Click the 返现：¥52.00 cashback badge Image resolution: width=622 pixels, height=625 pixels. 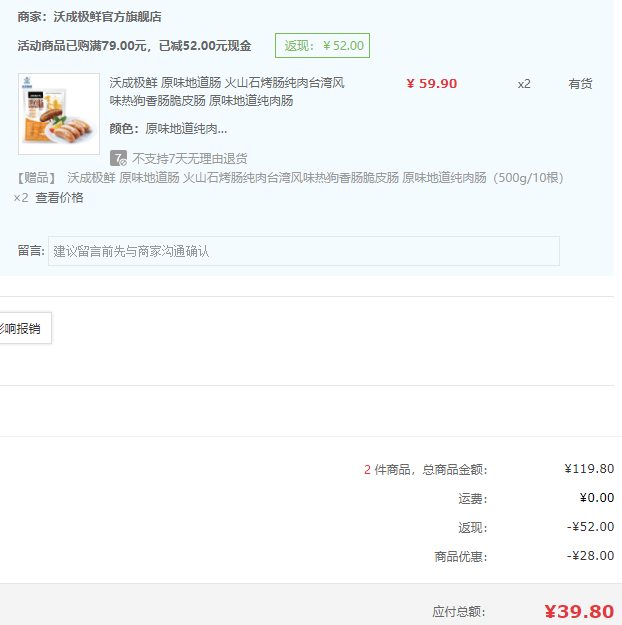pyautogui.click(x=322, y=45)
